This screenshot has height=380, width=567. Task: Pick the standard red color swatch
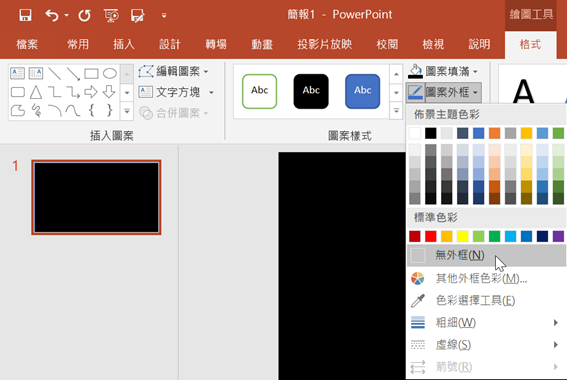[431, 236]
